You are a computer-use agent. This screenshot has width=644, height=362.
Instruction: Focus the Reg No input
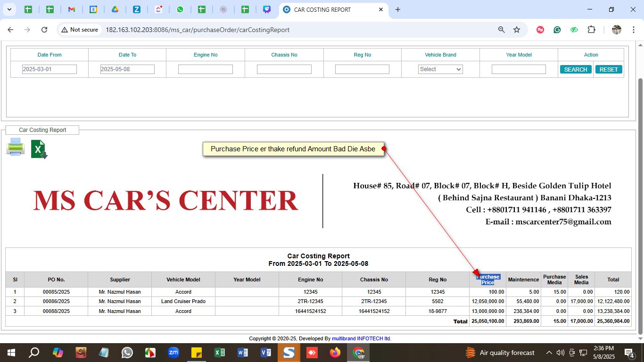point(362,69)
